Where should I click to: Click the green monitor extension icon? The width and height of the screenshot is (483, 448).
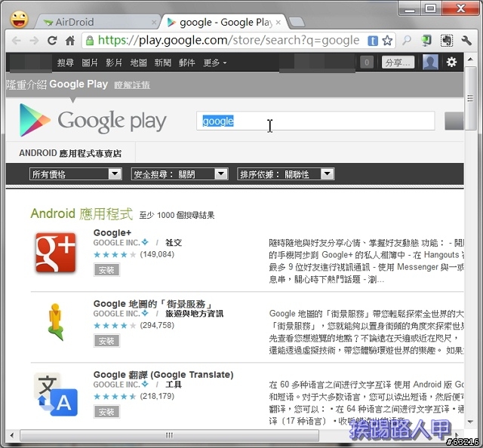pos(426,40)
